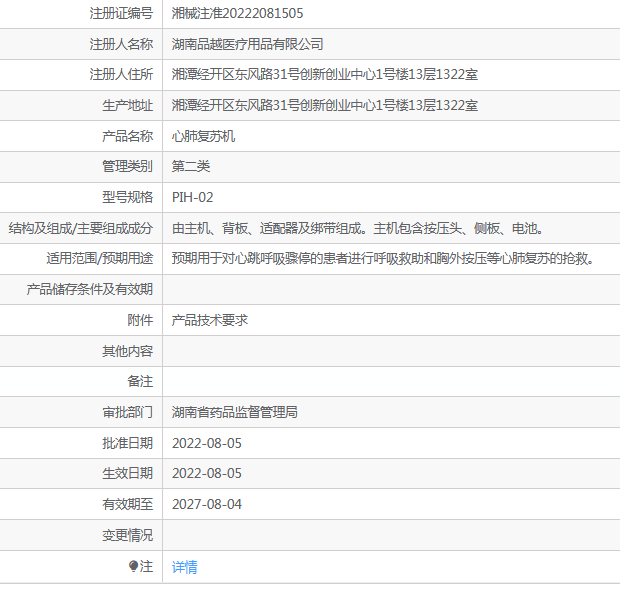
Task: Click the 产品储存条件及有效期 label
Action: (89, 289)
